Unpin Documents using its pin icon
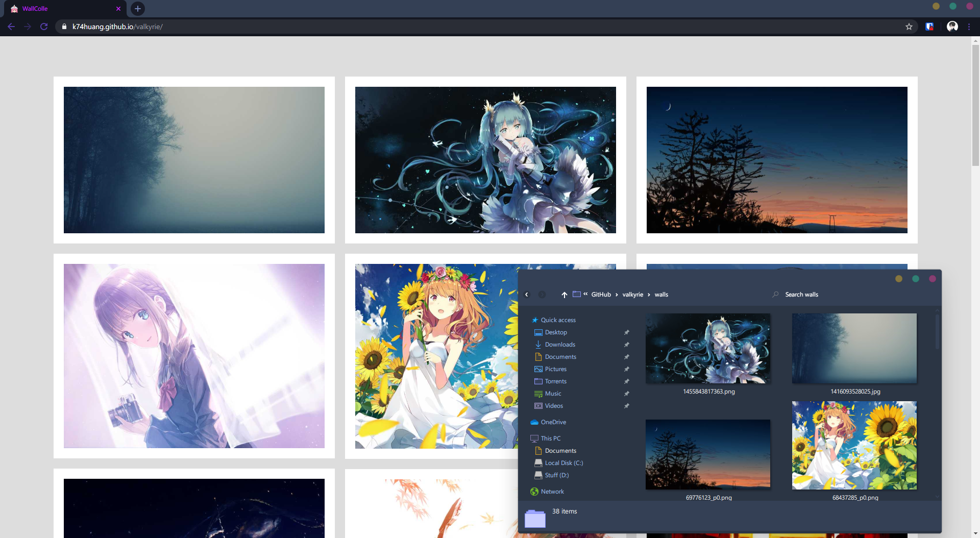The width and height of the screenshot is (980, 538). pyautogui.click(x=626, y=357)
